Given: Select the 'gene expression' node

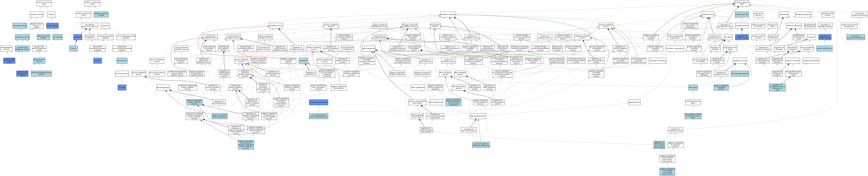Looking at the screenshot, I should pos(369,48).
